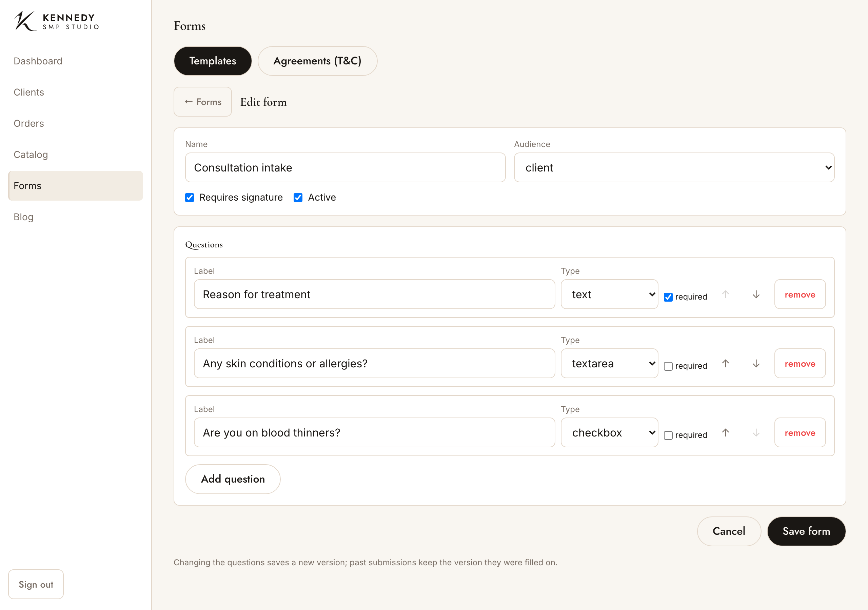Click the Cancel button
The image size is (868, 610).
729,531
